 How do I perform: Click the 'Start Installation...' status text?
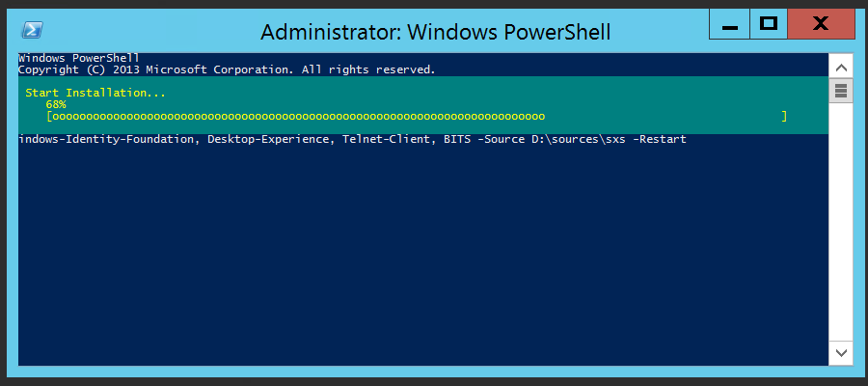[x=95, y=93]
